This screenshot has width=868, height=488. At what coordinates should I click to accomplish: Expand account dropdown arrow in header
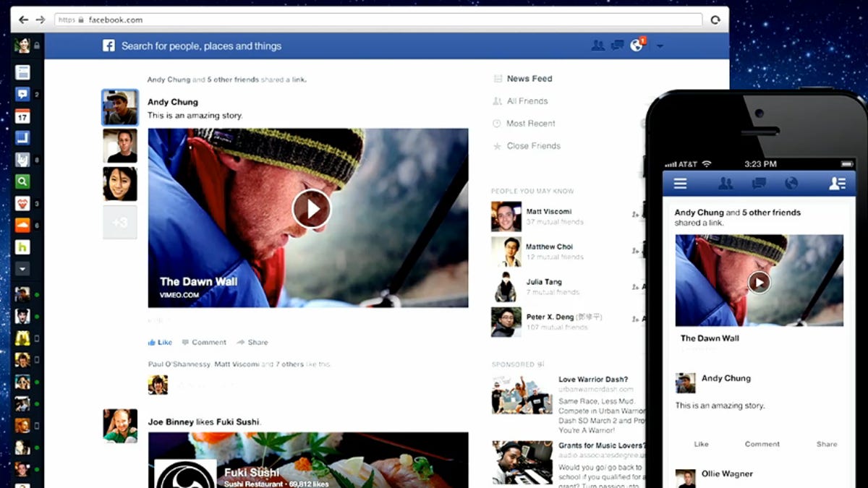[660, 46]
